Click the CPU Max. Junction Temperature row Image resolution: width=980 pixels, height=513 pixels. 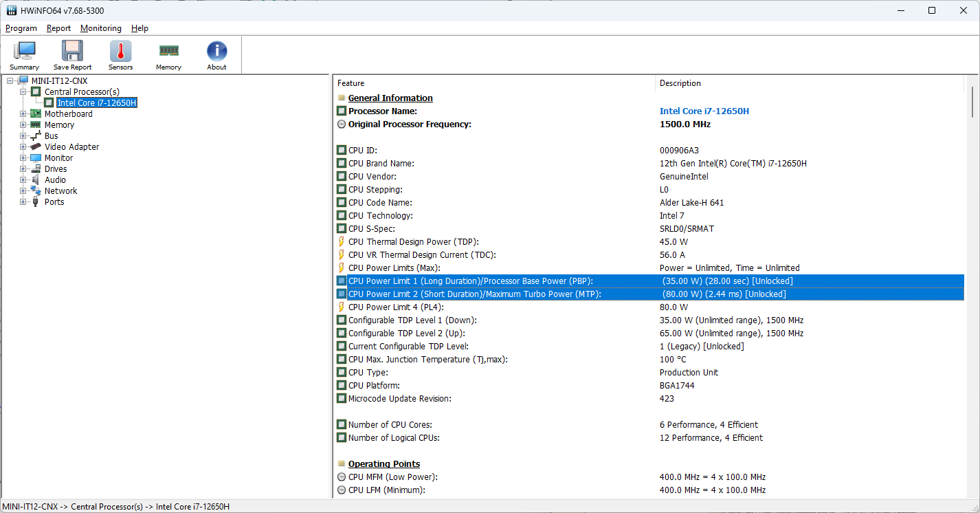(649, 360)
